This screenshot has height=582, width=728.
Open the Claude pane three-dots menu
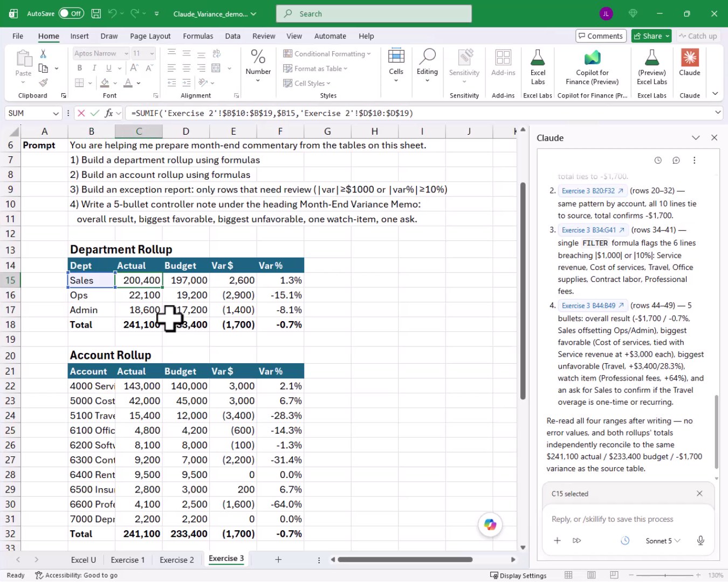(695, 160)
